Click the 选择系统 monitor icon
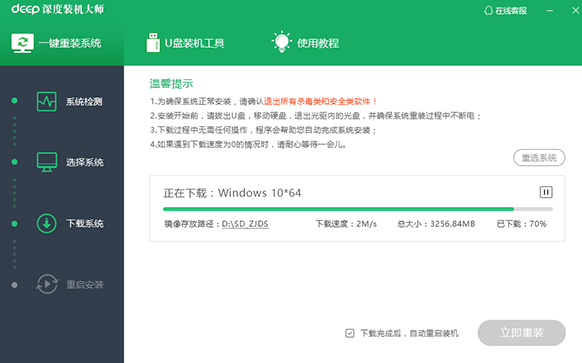The image size is (582, 363). click(47, 162)
